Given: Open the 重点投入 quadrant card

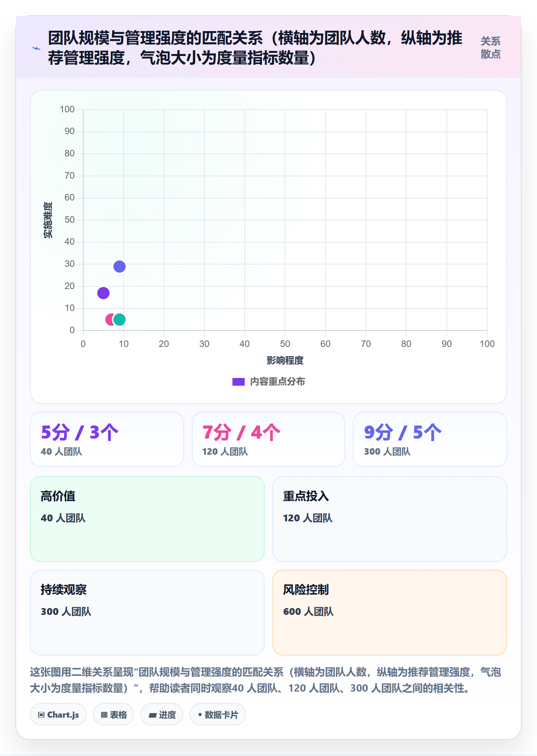Looking at the screenshot, I should [x=390, y=519].
